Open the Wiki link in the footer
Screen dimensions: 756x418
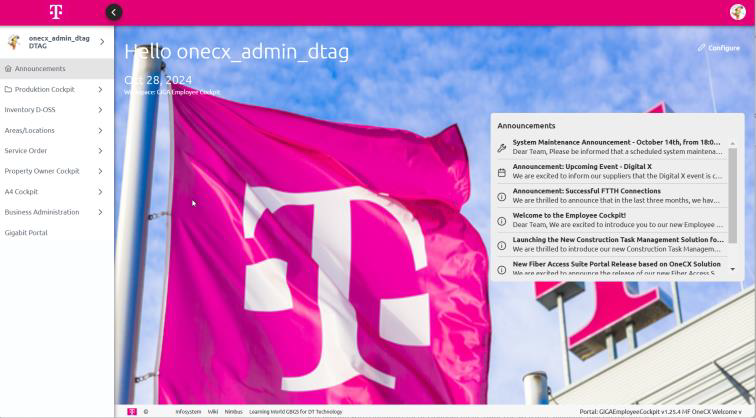click(x=213, y=411)
